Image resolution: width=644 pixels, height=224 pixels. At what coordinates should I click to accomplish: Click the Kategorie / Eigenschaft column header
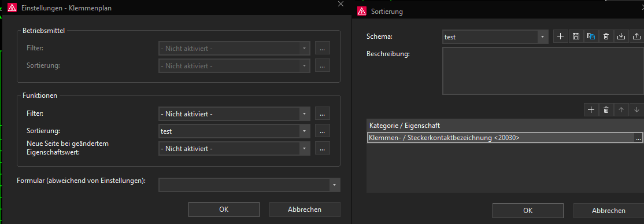click(505, 126)
